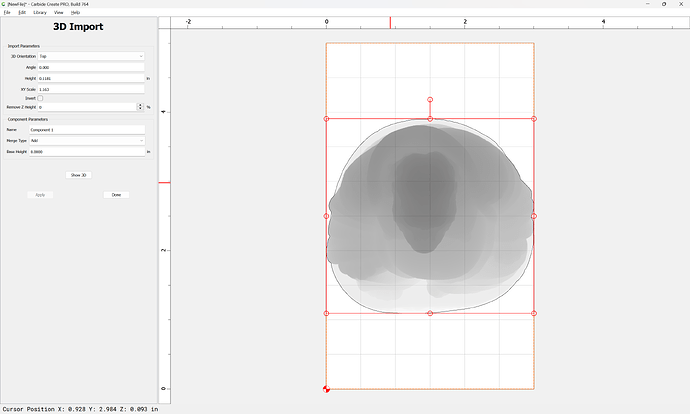Click the red origin marker at stock corner
The width and height of the screenshot is (690, 414).
tap(326, 389)
